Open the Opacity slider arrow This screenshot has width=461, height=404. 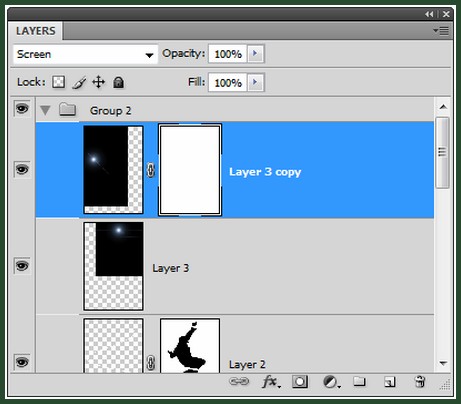click(x=255, y=53)
